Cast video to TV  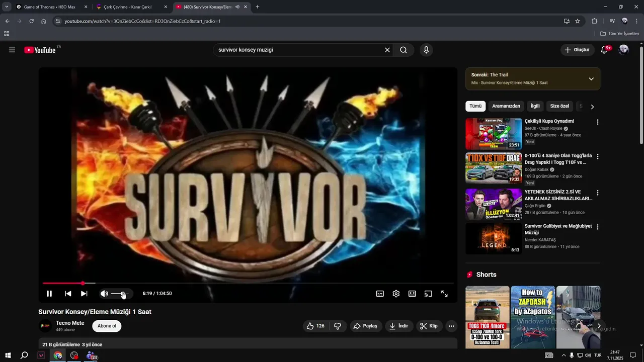[429, 294]
